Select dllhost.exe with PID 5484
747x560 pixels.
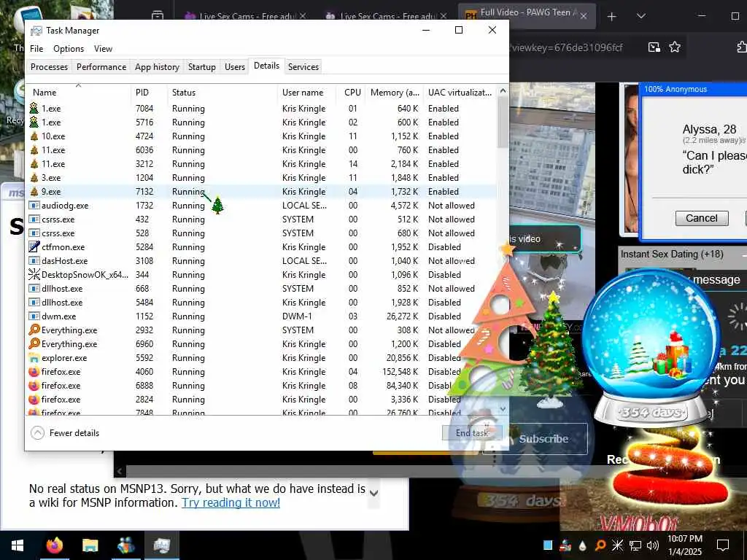point(262,303)
